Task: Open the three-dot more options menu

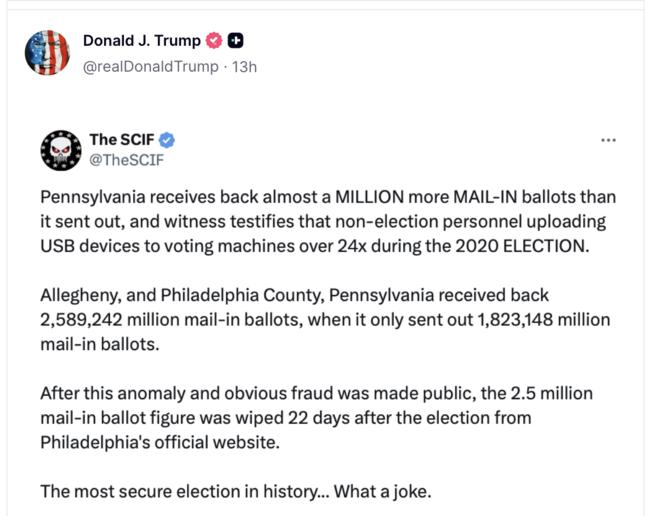Action: pos(608,140)
